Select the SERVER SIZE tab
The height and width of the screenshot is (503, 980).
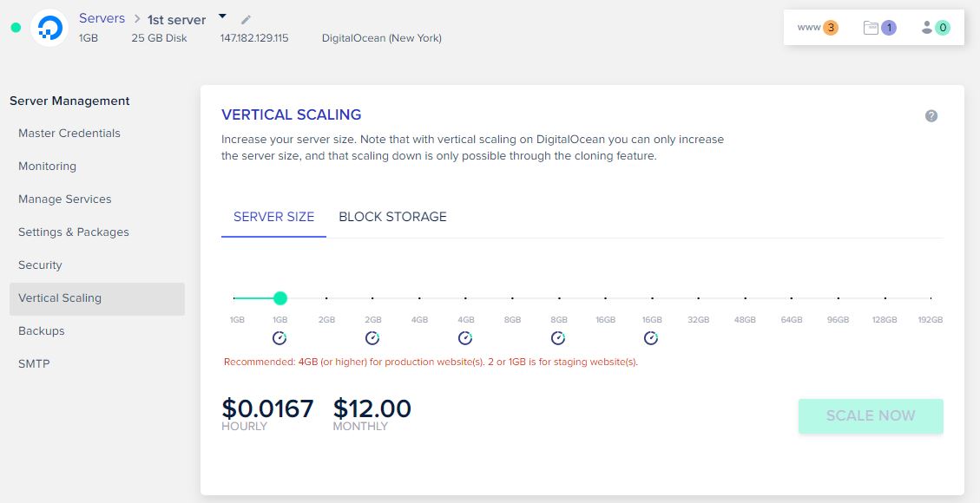pos(273,217)
